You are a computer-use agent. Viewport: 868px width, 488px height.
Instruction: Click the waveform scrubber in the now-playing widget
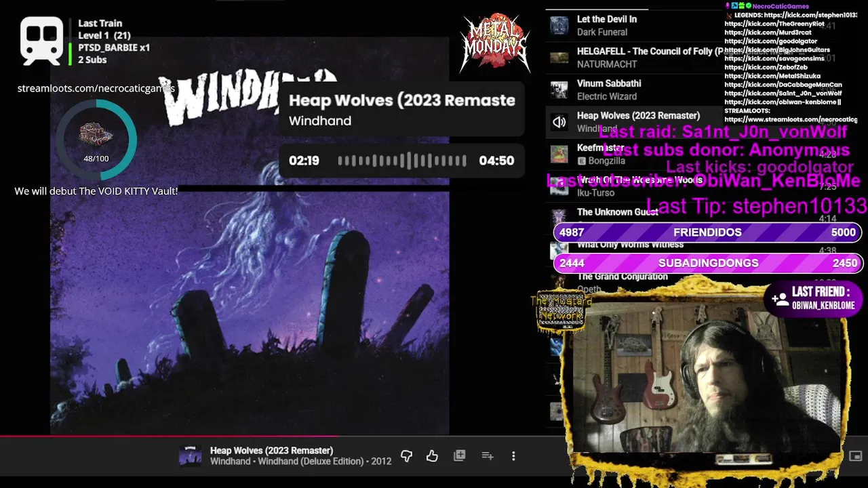point(402,161)
